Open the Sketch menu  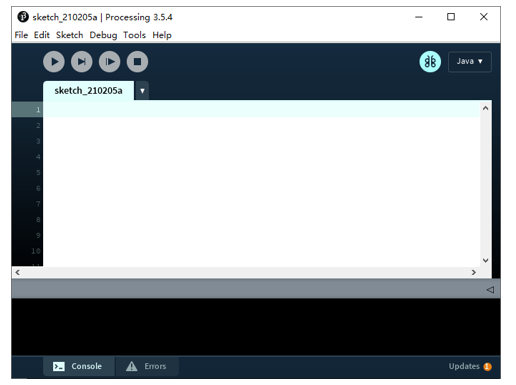(69, 35)
